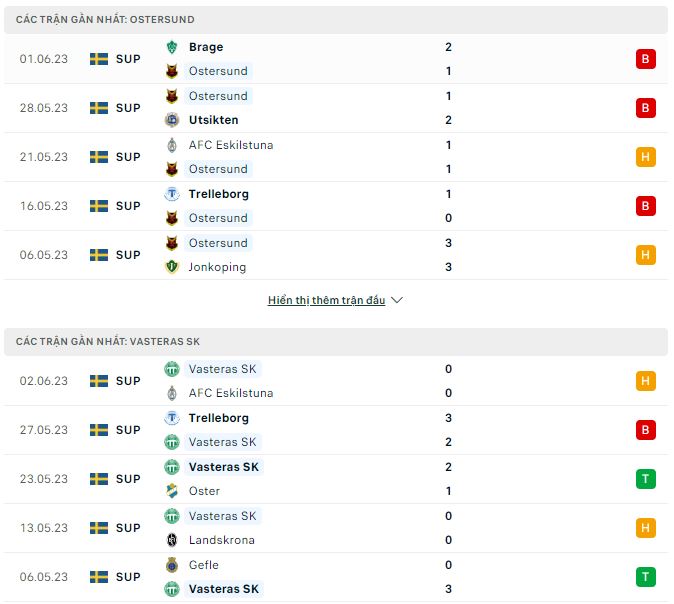Click the green T badge for Oster match
This screenshot has height=604, width=674.
[x=645, y=479]
